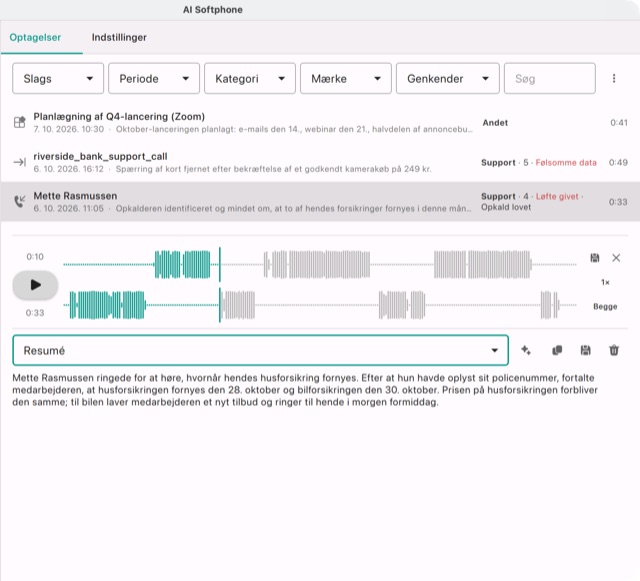Image resolution: width=640 pixels, height=581 pixels.
Task: Click the 7. 10. 2026. 10:30 timestamp
Action: coord(69,129)
